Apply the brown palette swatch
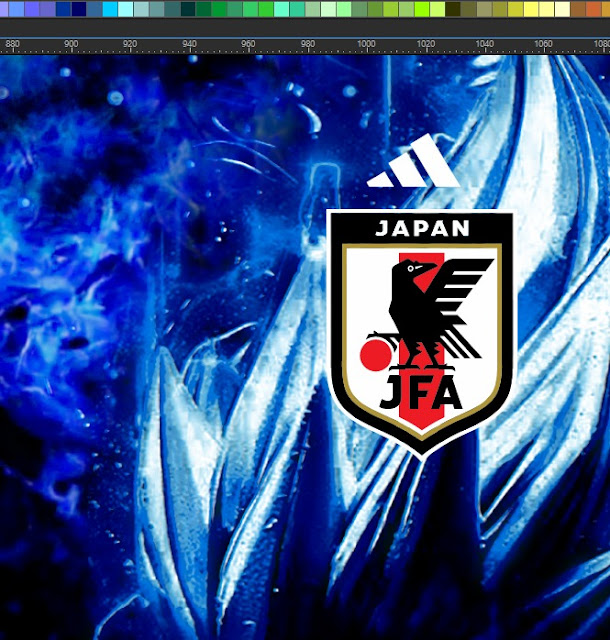 point(578,9)
